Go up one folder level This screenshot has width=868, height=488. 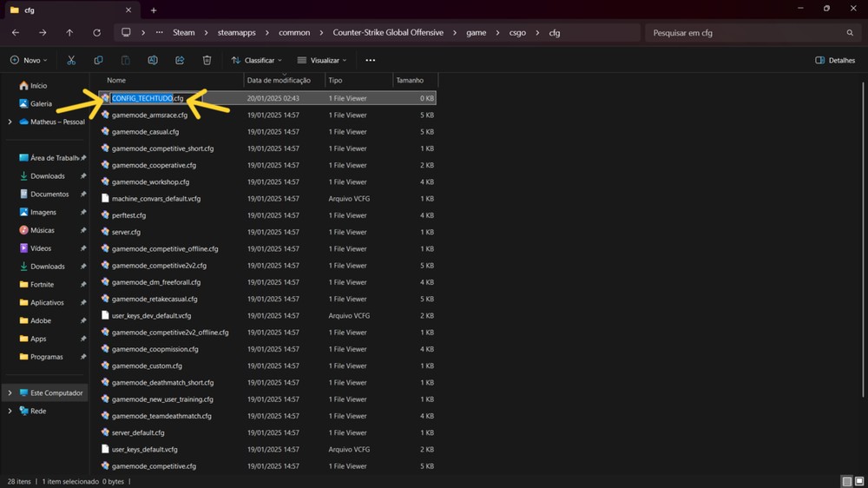tap(69, 33)
